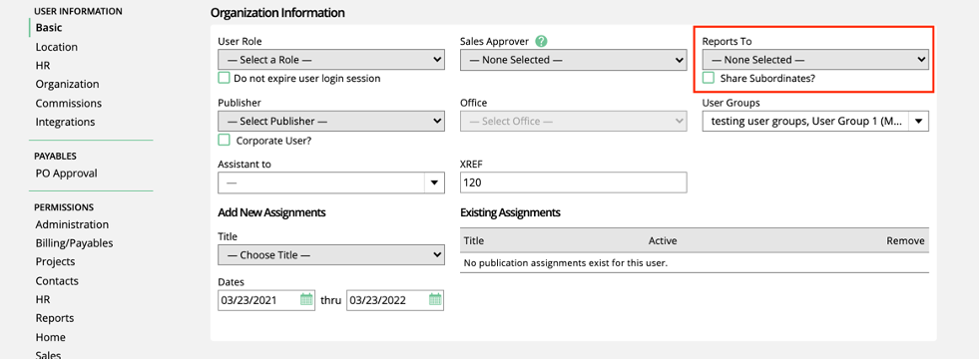This screenshot has width=980, height=359.
Task: Open the Sales Approver dropdown
Action: (x=573, y=60)
